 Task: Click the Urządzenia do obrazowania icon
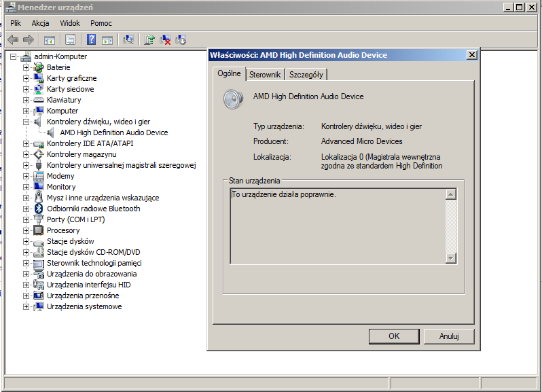[x=38, y=274]
